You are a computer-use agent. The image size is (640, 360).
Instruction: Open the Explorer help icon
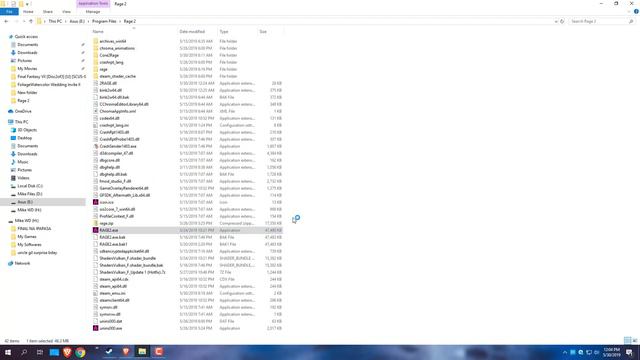pos(636,12)
